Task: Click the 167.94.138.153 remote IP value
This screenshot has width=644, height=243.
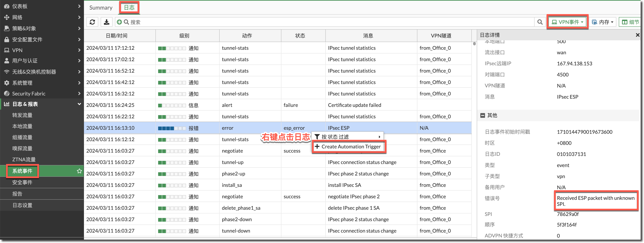Action: coord(574,64)
